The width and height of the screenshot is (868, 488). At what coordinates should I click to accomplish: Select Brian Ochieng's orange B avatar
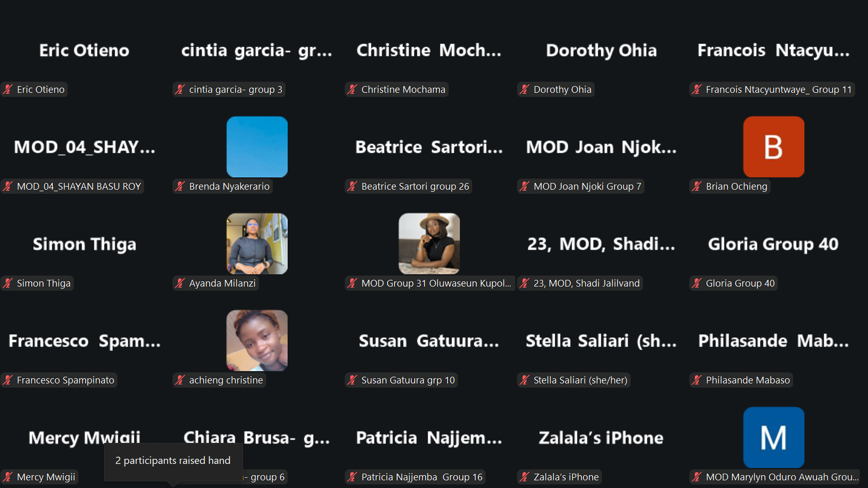click(774, 147)
